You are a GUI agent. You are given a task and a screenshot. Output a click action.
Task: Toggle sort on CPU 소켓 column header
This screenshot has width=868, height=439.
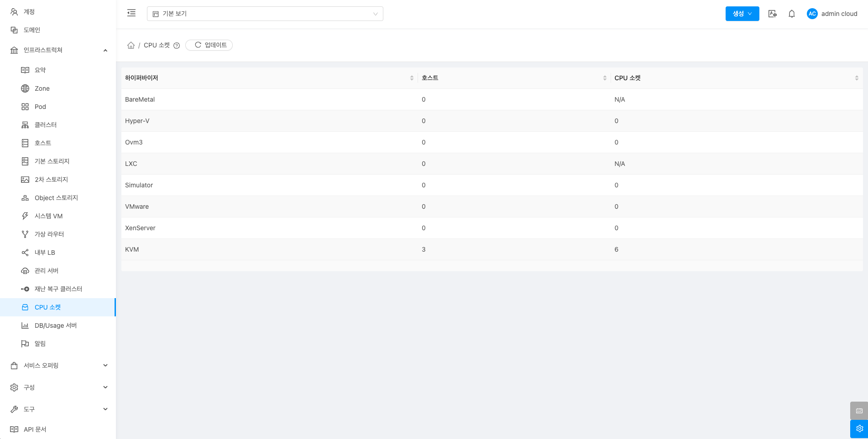[856, 78]
